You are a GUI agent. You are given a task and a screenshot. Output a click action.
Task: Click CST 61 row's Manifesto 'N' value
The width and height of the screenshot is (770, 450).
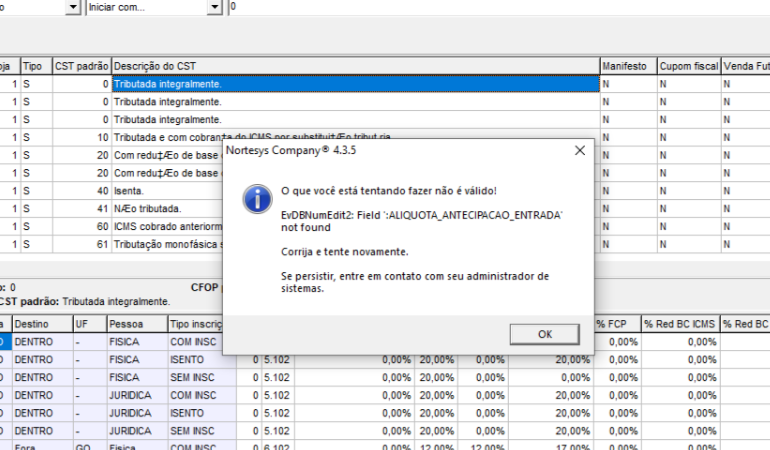pyautogui.click(x=629, y=244)
